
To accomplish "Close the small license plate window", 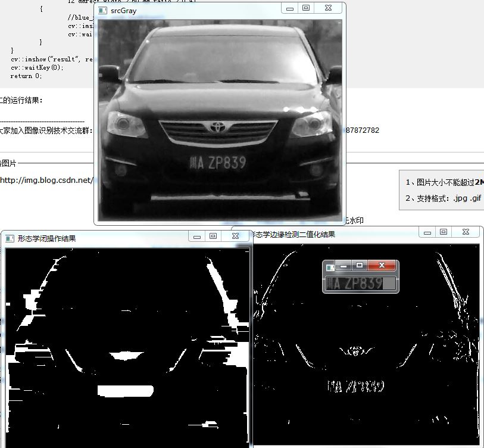I will point(382,266).
